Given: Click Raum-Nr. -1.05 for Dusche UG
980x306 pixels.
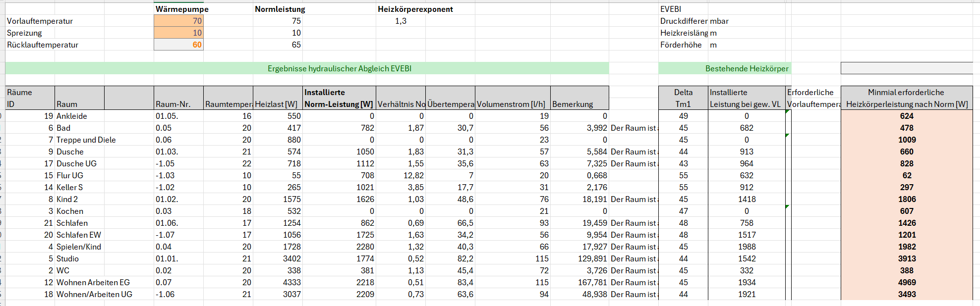Looking at the screenshot, I should tap(166, 163).
